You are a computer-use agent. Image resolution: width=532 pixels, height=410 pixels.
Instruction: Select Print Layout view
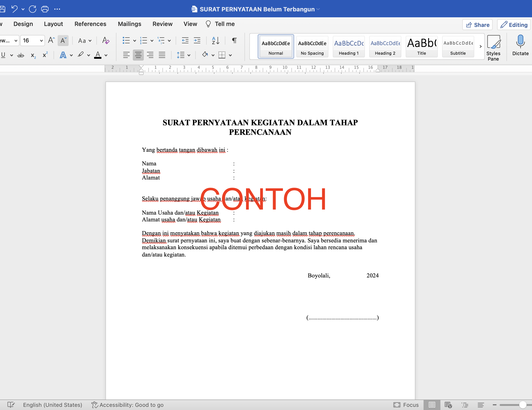432,405
